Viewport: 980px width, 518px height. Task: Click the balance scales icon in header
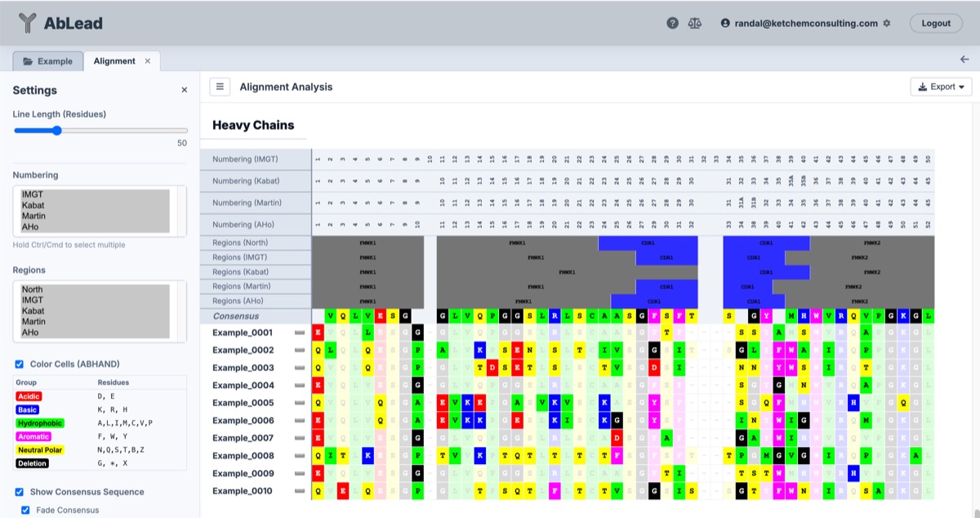pyautogui.click(x=694, y=24)
